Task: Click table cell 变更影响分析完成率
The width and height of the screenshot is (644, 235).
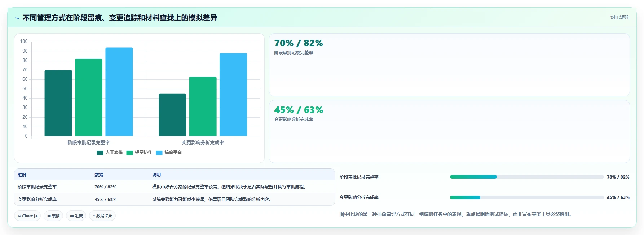Action: tap(37, 200)
